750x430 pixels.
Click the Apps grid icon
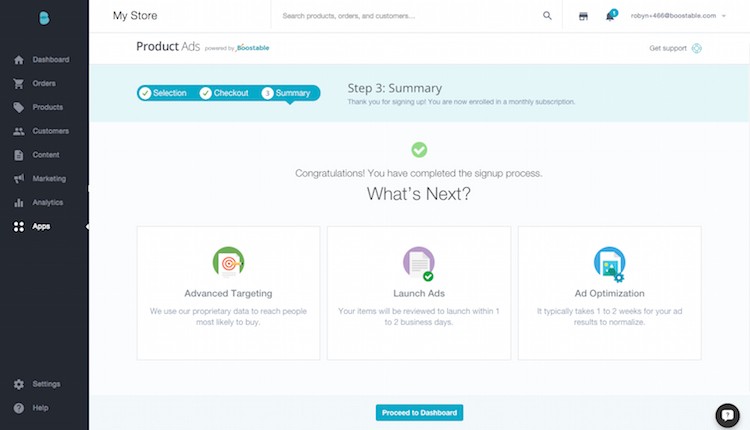(19, 227)
